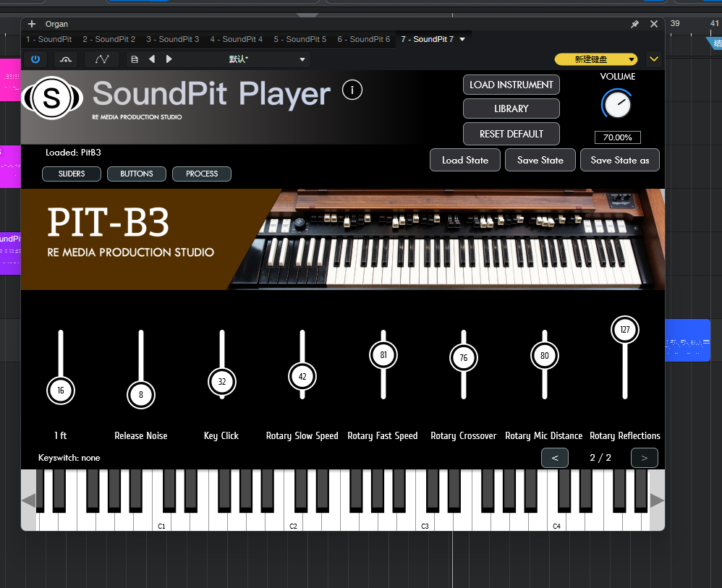722x588 pixels.
Task: Open the yellow keyboard mapping dropdown
Action: coord(596,59)
